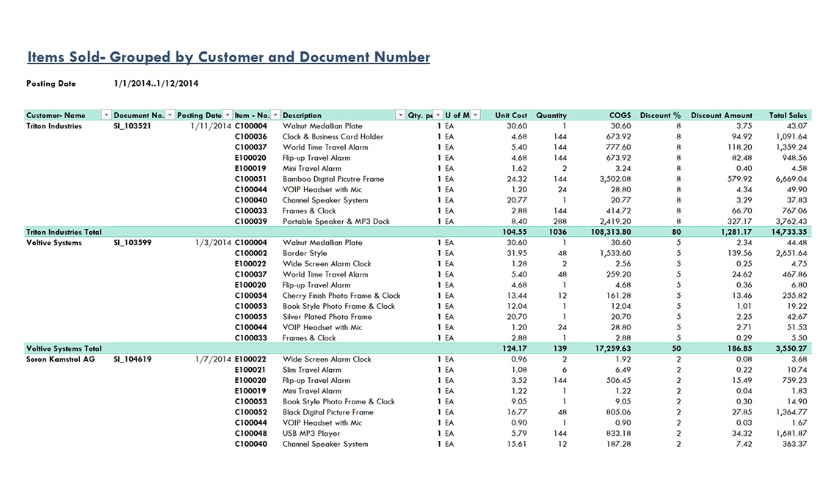Select the Voltive total sales value 3,550.27
The image size is (837, 504).
[791, 348]
